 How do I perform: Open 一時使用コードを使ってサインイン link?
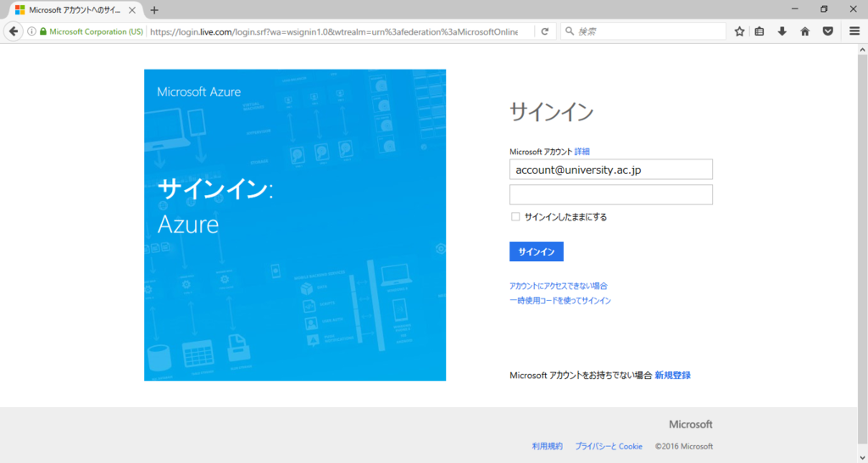(560, 300)
